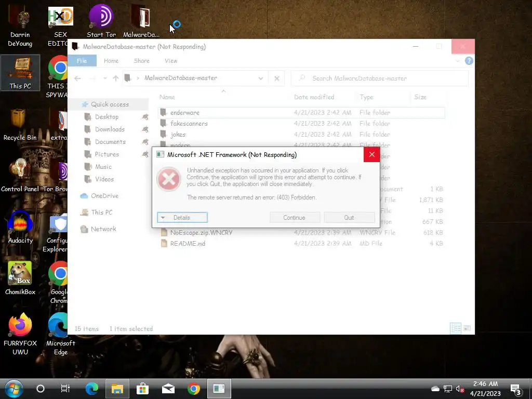Open Task View on the taskbar
The height and width of the screenshot is (399, 532).
[65, 389]
